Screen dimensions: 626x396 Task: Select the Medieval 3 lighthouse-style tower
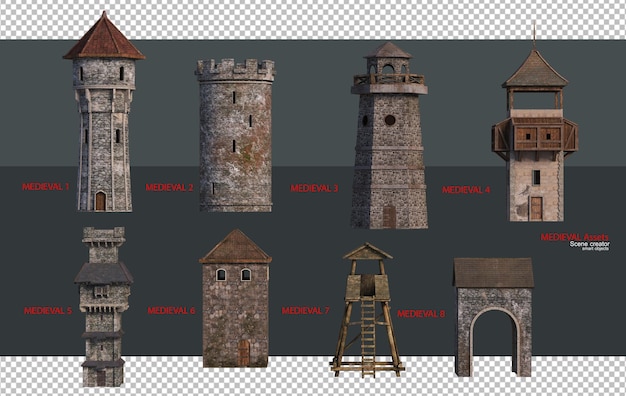click(x=389, y=136)
